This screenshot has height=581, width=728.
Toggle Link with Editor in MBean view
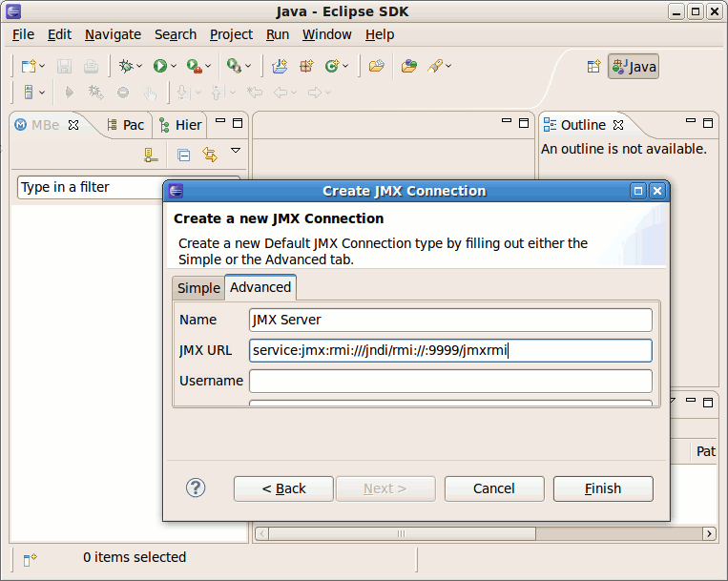click(x=210, y=155)
